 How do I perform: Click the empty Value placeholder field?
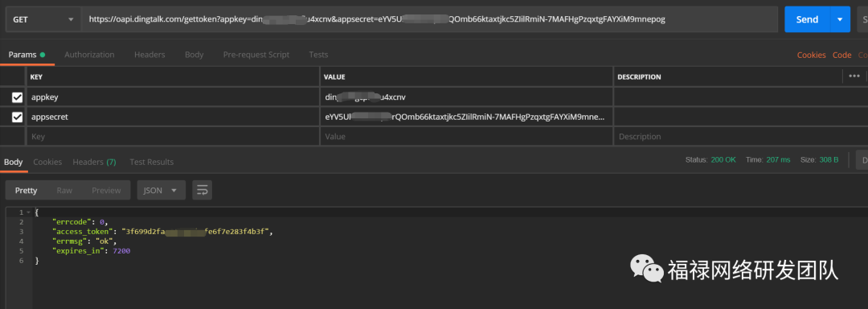[x=466, y=136]
